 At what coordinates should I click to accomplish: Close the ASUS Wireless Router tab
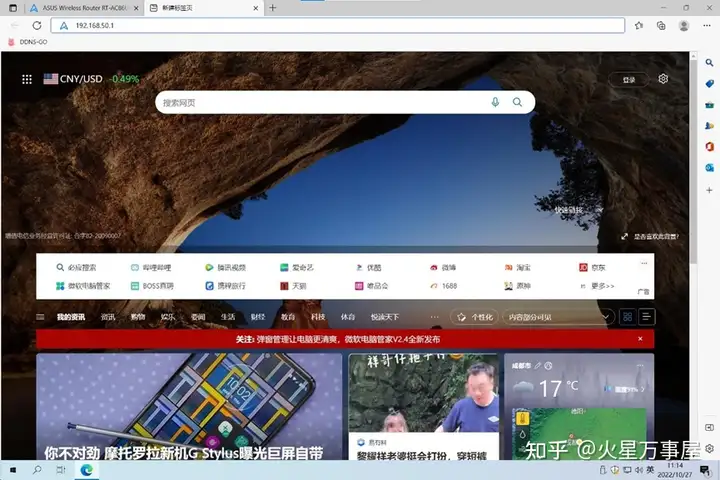coord(136,8)
